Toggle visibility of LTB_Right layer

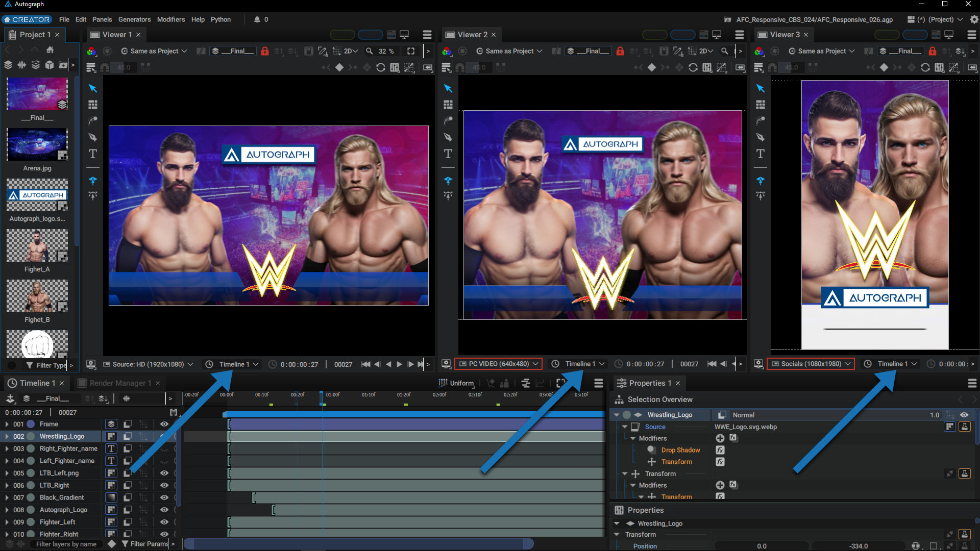(164, 485)
